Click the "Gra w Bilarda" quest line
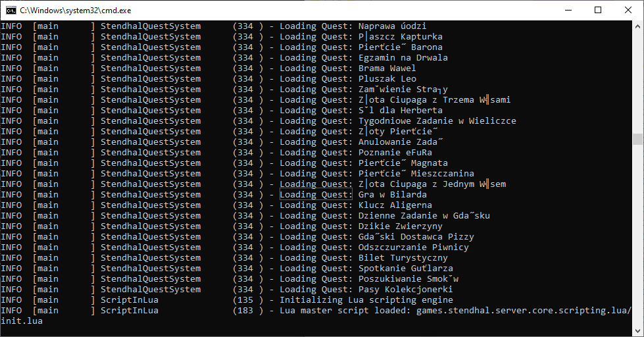 (x=392, y=195)
